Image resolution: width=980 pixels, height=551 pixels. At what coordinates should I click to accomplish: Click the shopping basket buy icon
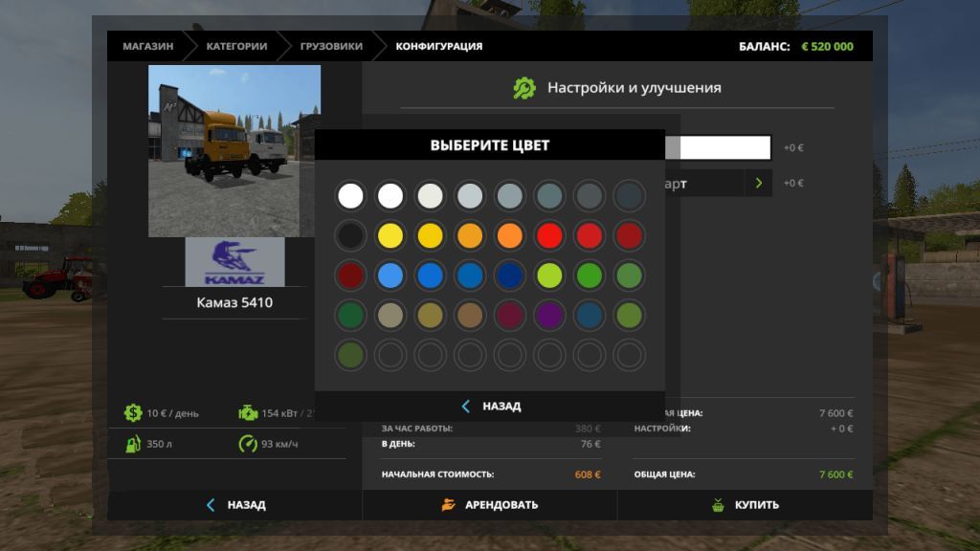tap(718, 505)
